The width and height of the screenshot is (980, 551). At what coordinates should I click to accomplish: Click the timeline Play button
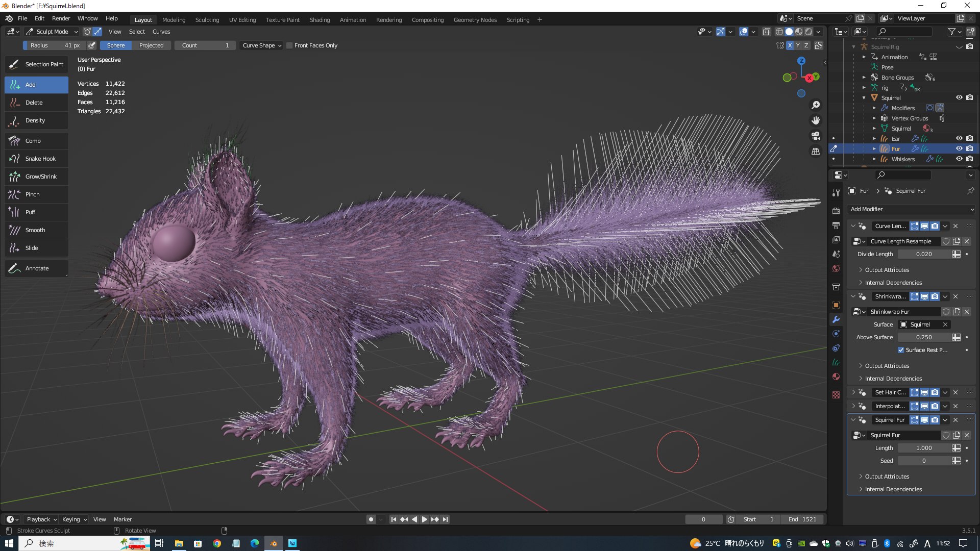coord(424,519)
